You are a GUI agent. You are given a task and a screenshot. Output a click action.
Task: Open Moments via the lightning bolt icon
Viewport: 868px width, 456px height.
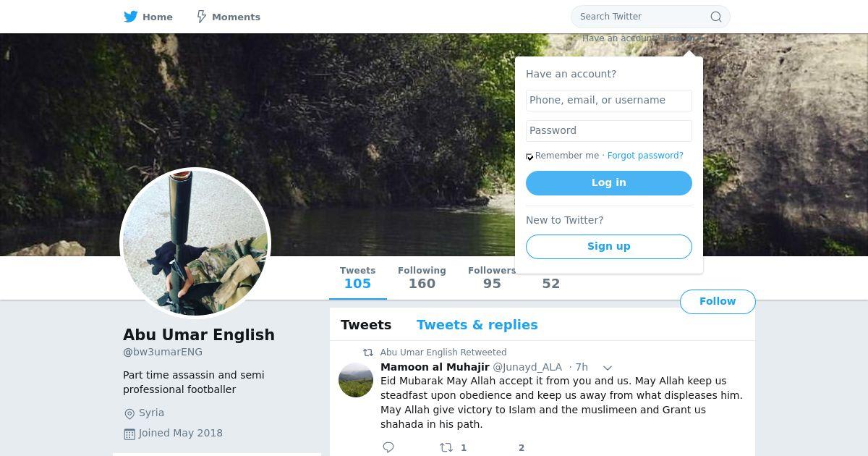(202, 17)
